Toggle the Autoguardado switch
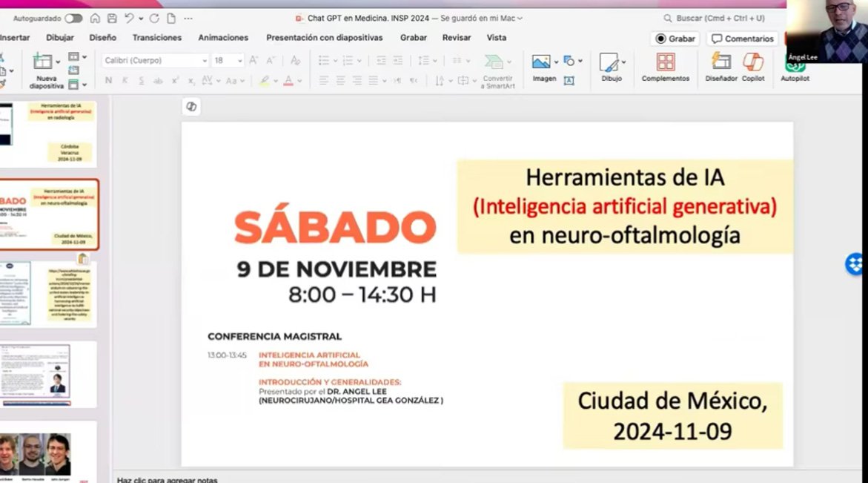Viewport: 868px width, 483px height. [73, 18]
